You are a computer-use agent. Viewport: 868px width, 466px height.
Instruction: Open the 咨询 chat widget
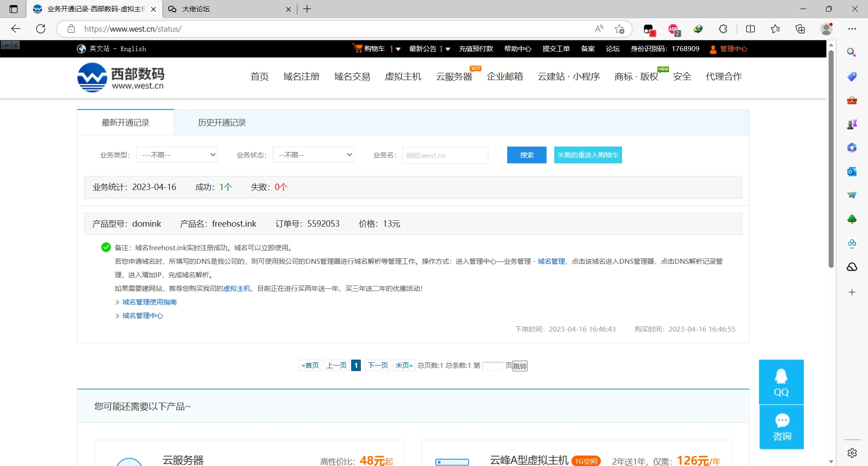782,427
